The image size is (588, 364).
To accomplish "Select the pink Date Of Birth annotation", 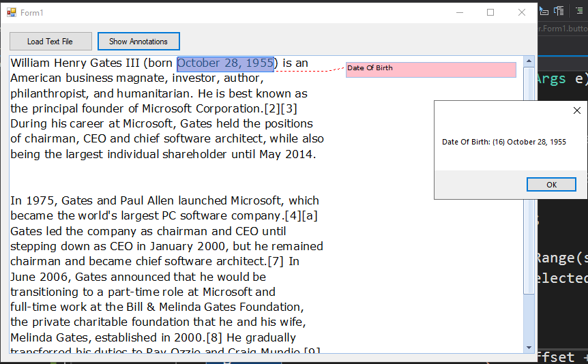I will click(431, 70).
